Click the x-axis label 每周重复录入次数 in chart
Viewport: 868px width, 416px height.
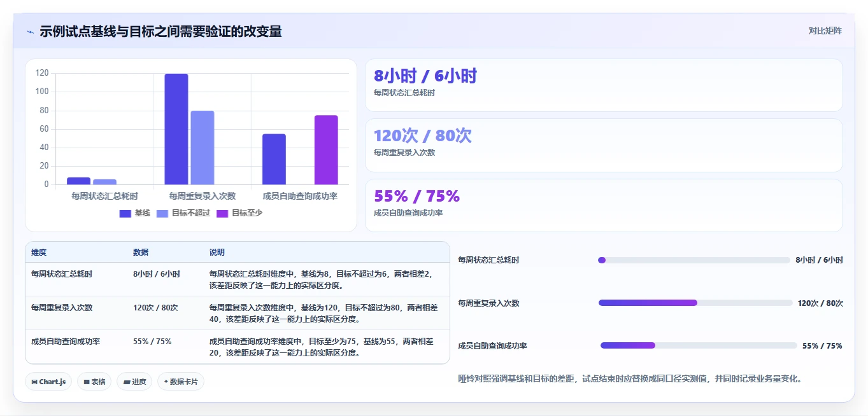(x=203, y=196)
